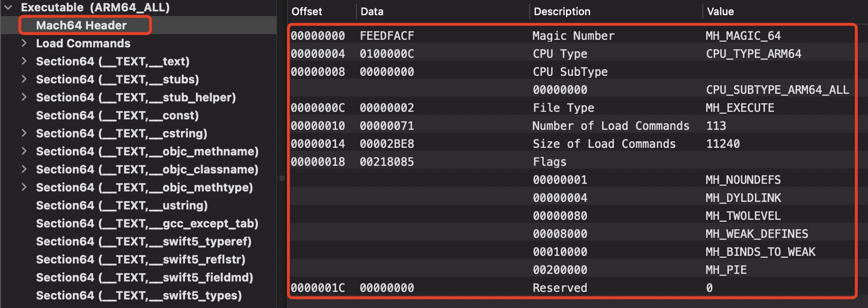Viewport: 868px width, 308px height.
Task: Expand the Load Commands chevron
Action: pos(24,43)
